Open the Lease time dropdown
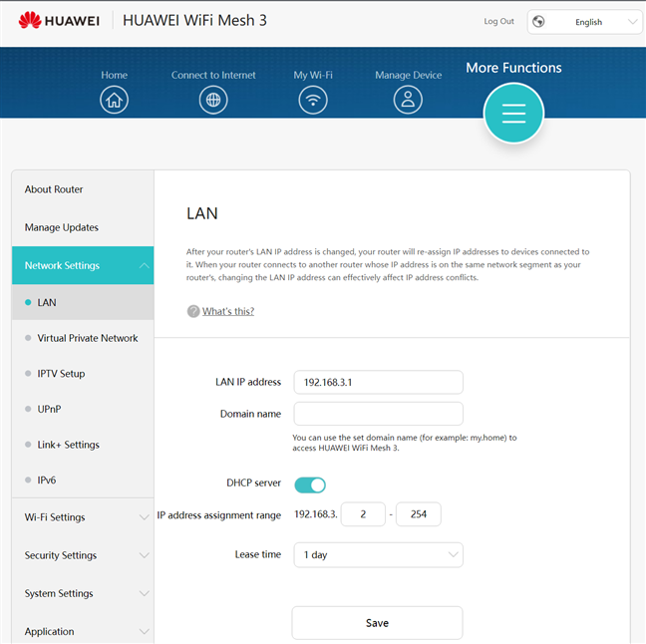Screen dimensions: 646x644 pos(378,554)
